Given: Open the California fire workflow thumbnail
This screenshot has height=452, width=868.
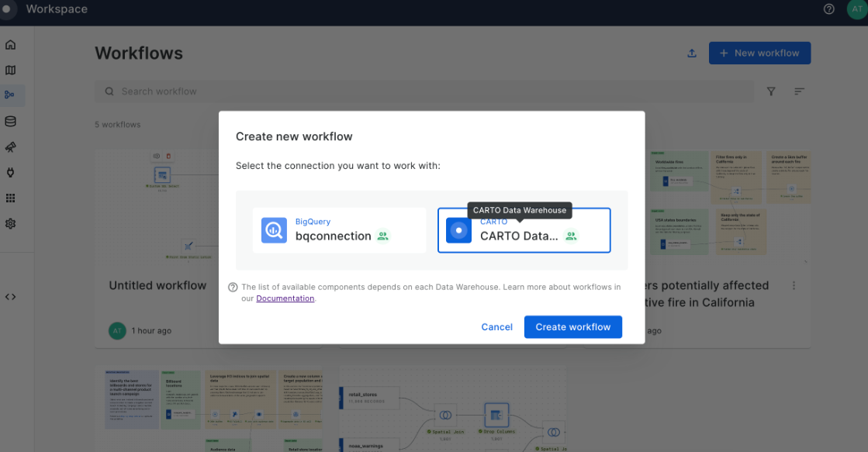Looking at the screenshot, I should [x=730, y=204].
